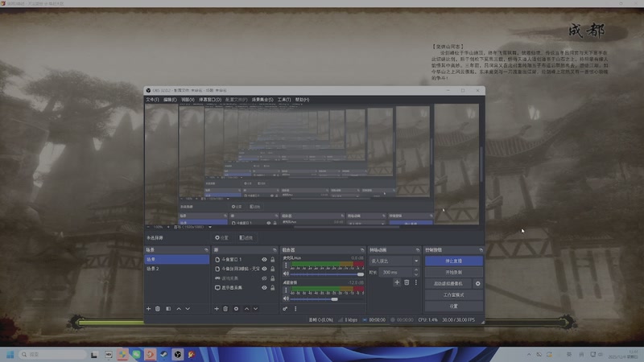Viewport: 644px width, 362px height.
Task: Open 场景集合(S) menu
Action: (x=262, y=100)
